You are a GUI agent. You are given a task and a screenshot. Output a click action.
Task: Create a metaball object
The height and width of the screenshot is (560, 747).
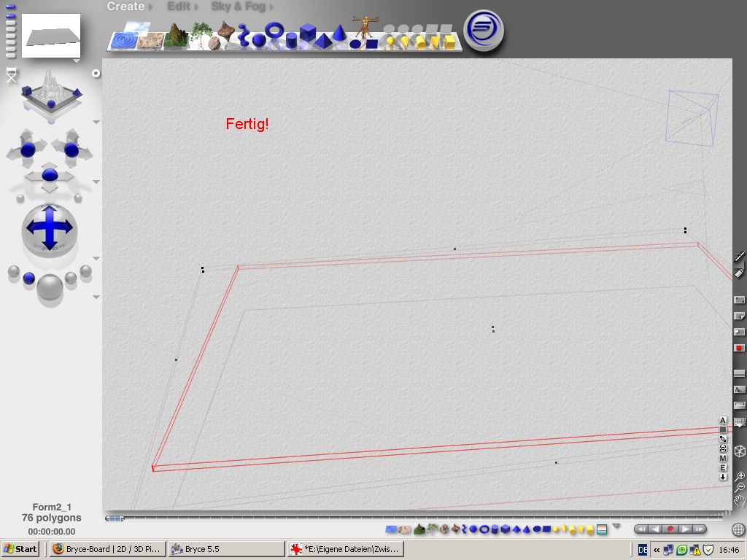coord(244,35)
